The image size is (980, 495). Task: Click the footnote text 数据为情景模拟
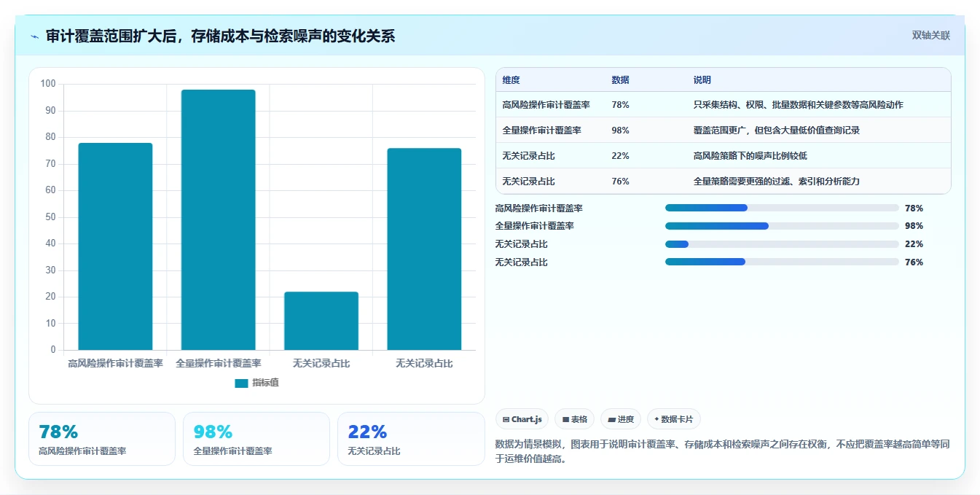tap(530, 445)
